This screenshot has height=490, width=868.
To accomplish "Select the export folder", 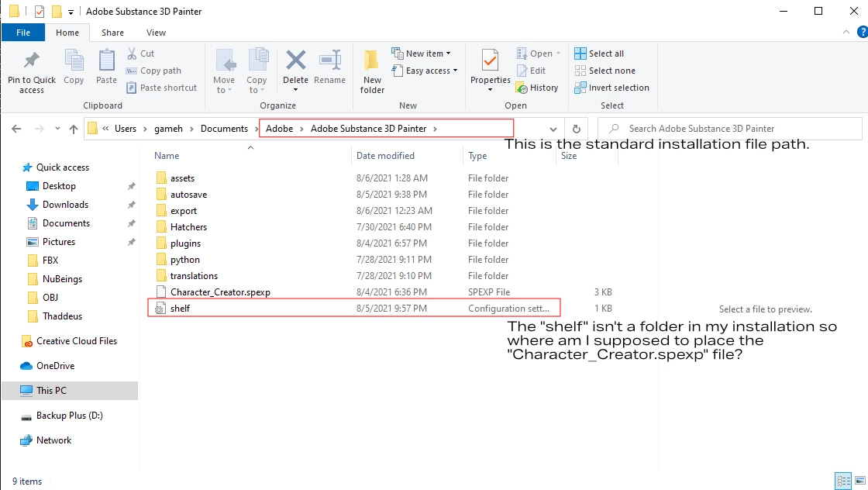I will [x=184, y=211].
